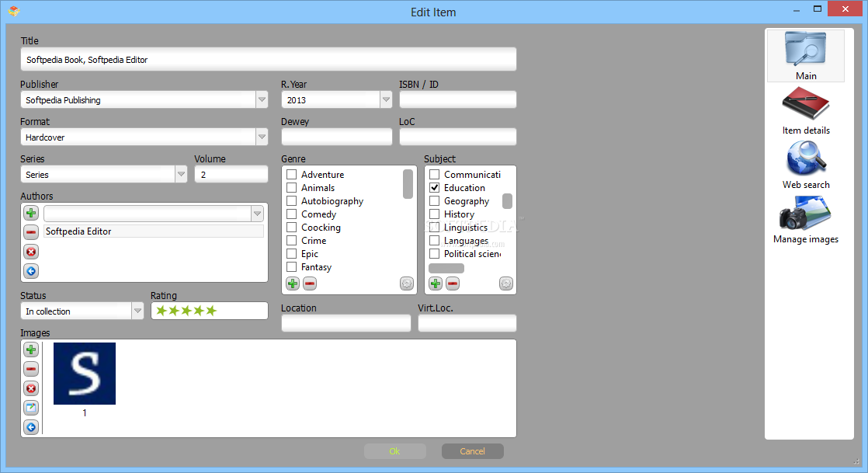Open the Manage images section
This screenshot has width=868, height=473.
click(805, 220)
